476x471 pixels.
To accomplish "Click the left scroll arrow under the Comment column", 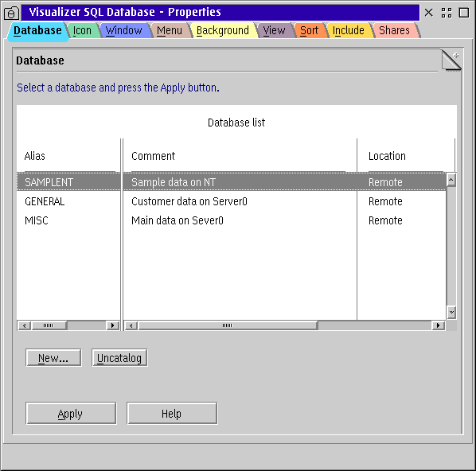I will tap(131, 325).
